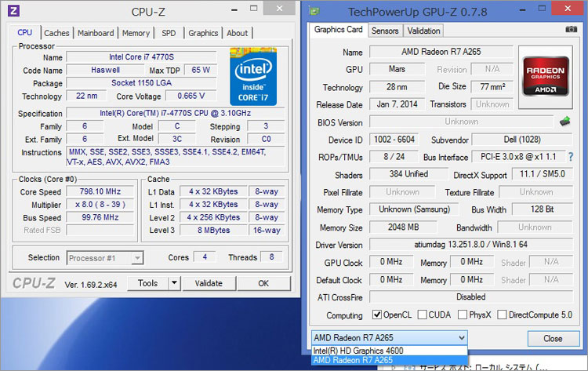
Task: Click the Multiplier value x 8.0 ( 8 - 39 )
Action: coord(100,205)
